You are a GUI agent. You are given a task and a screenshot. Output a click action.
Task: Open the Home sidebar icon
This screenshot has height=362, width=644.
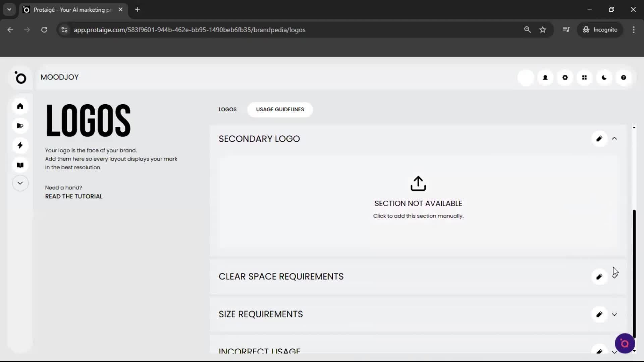[x=20, y=106]
